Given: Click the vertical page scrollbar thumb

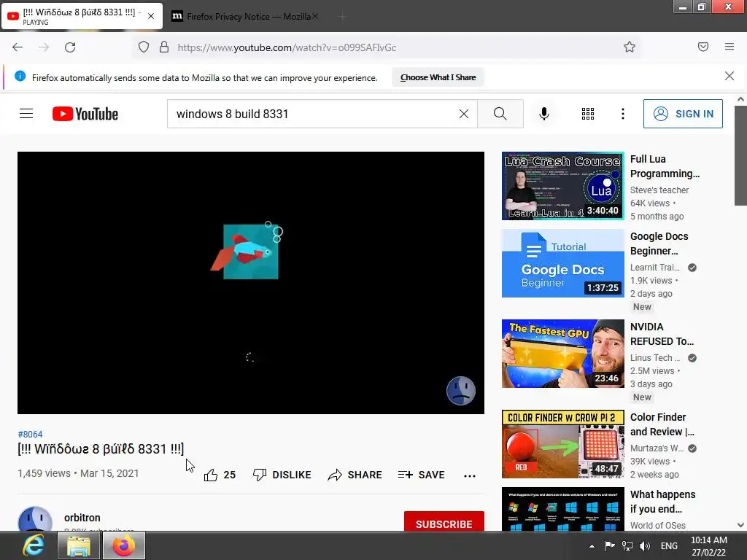Looking at the screenshot, I should tap(740, 156).
